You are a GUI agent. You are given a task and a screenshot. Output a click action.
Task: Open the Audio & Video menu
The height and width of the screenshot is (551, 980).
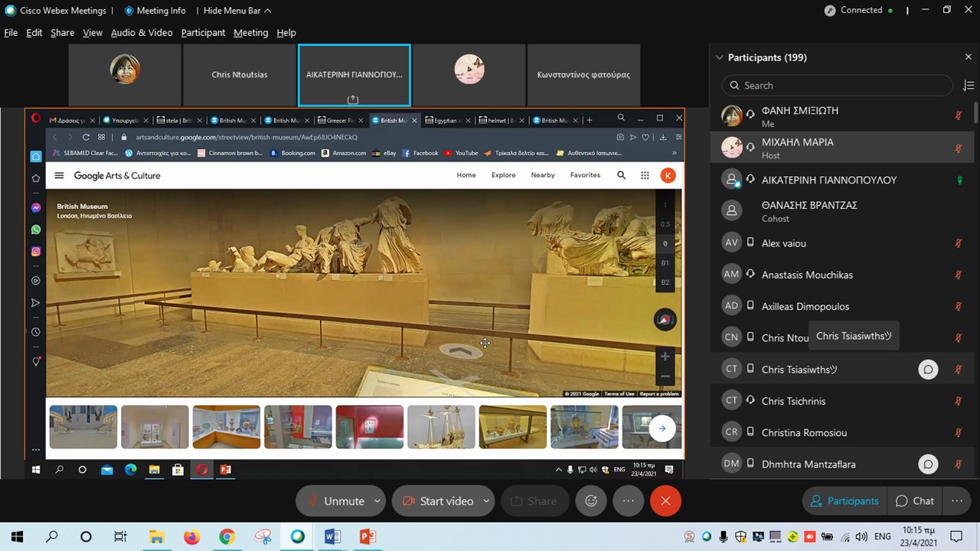pos(142,33)
